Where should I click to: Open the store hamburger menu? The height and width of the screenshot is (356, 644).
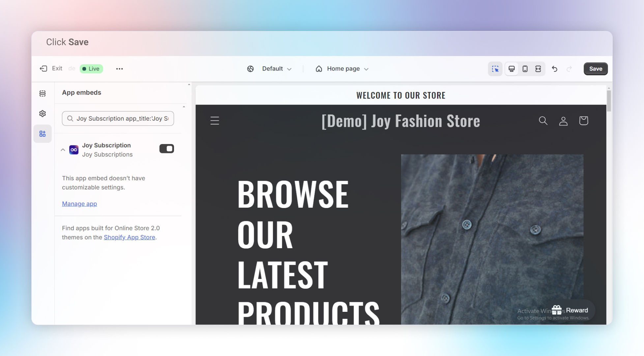215,121
